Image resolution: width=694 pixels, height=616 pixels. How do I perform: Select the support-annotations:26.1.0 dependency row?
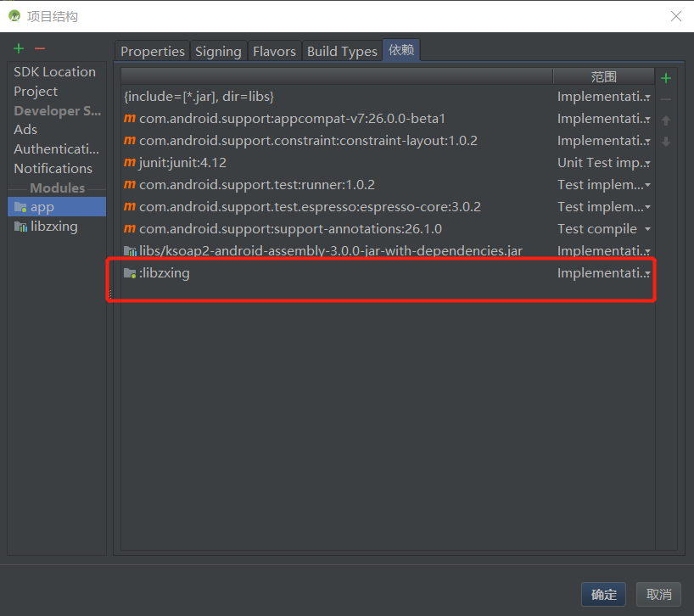[x=388, y=229]
